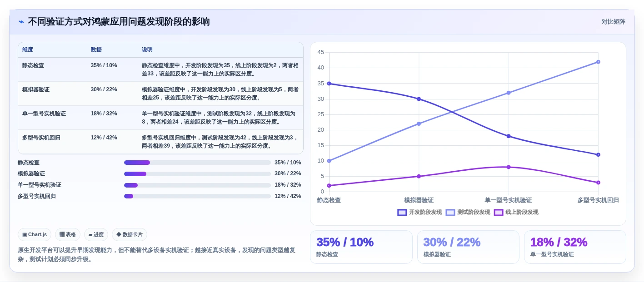Select the 表格 tag chip
This screenshot has height=282, width=644.
tap(68, 235)
